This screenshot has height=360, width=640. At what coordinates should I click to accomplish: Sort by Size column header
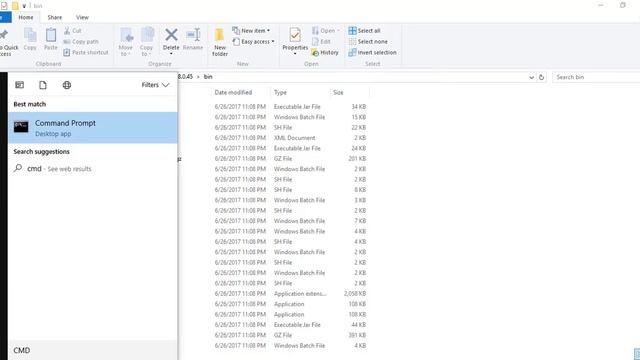338,93
